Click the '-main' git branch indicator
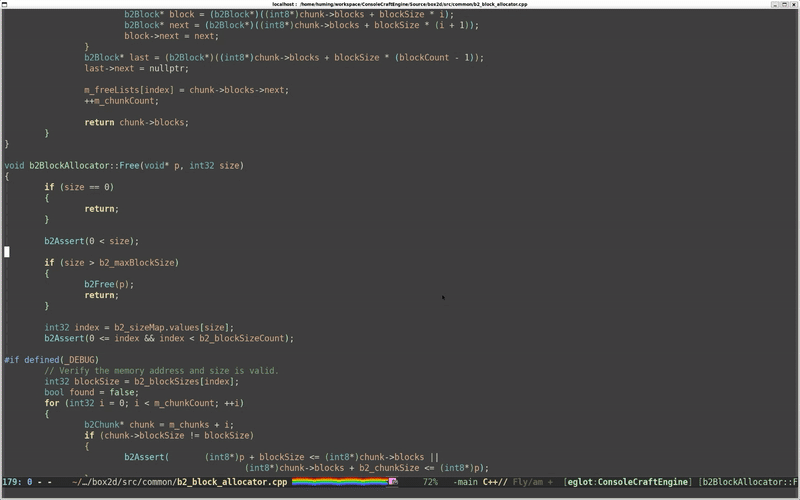Image resolution: width=800 pixels, height=500 pixels. pyautogui.click(x=465, y=482)
